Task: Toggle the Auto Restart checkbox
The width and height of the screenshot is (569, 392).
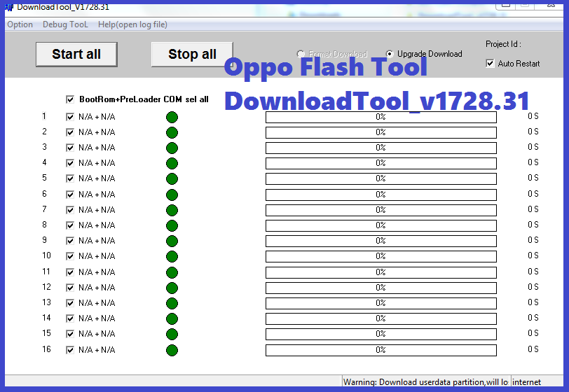Action: pos(490,64)
